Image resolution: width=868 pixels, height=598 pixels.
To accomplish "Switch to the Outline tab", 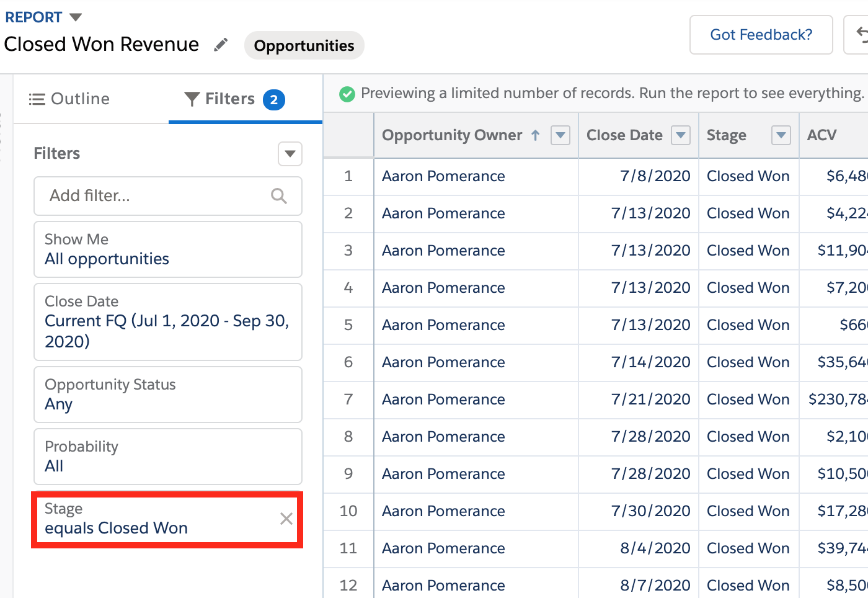I will pos(69,99).
